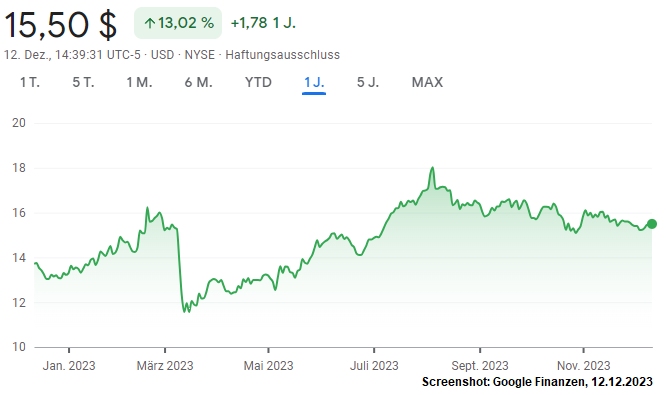Click the green endpoint dot on chart
Image resolution: width=666 pixels, height=395 pixels.
coord(652,224)
